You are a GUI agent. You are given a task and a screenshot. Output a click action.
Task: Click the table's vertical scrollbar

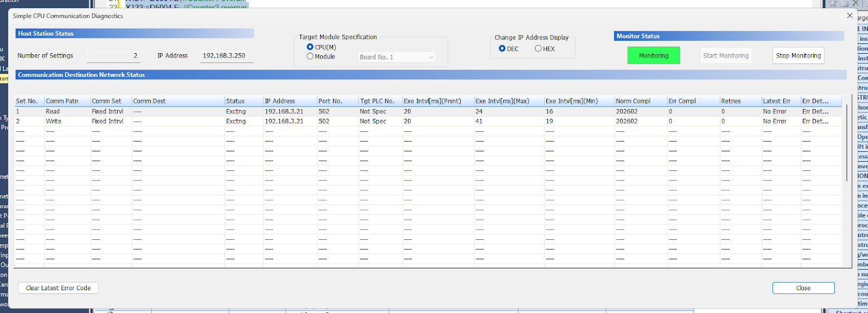coord(847,144)
